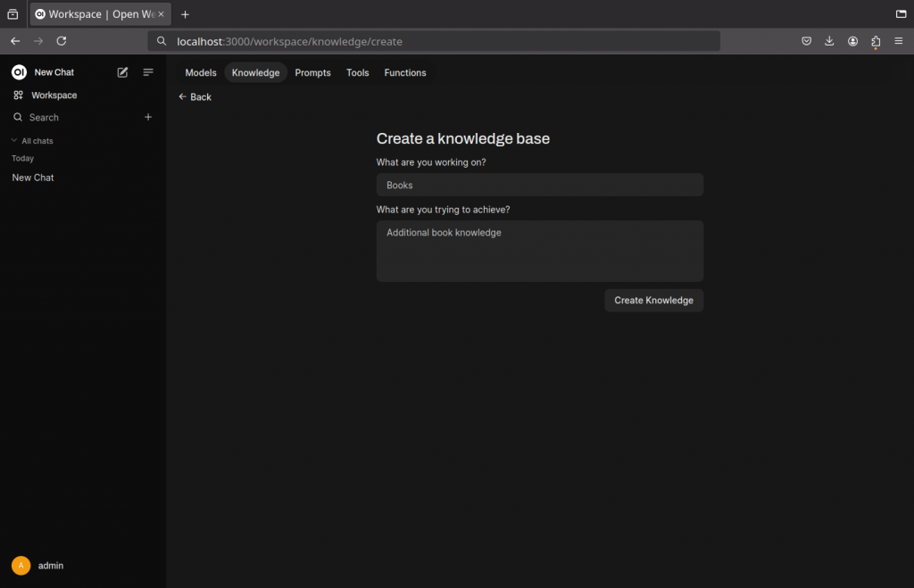This screenshot has height=588, width=914.
Task: Focus the Books name input field
Action: 540,185
